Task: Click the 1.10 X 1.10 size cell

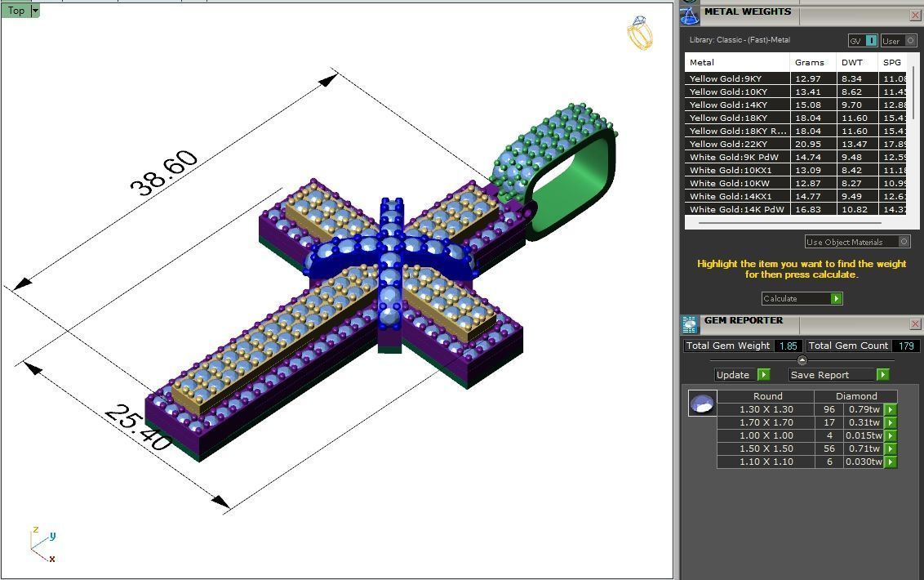Action: tap(766, 462)
